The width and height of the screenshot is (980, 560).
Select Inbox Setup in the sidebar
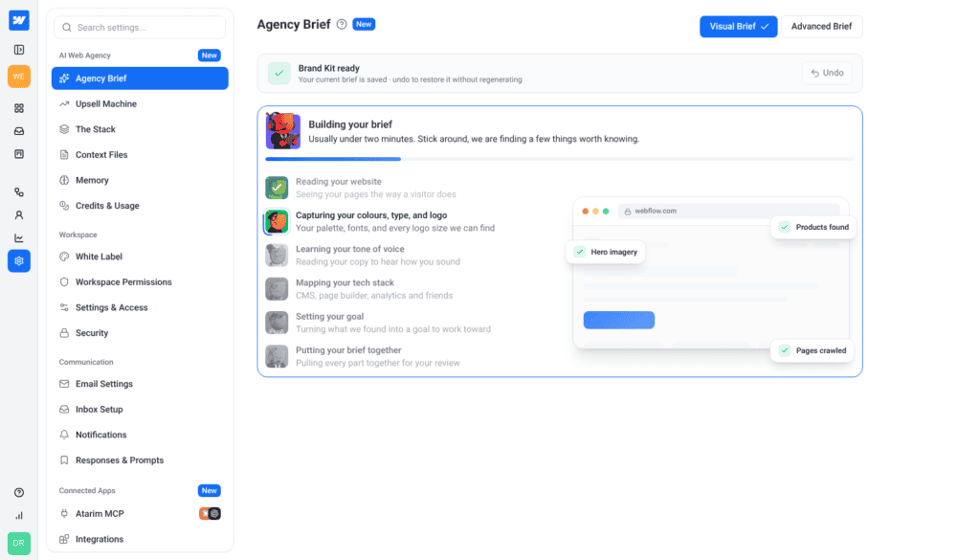(x=140, y=410)
